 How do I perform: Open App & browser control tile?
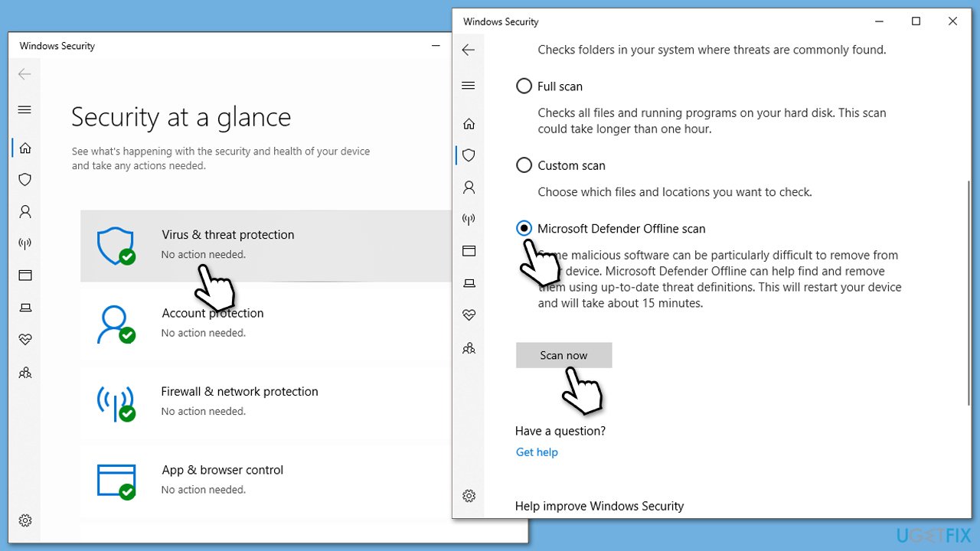click(x=266, y=480)
